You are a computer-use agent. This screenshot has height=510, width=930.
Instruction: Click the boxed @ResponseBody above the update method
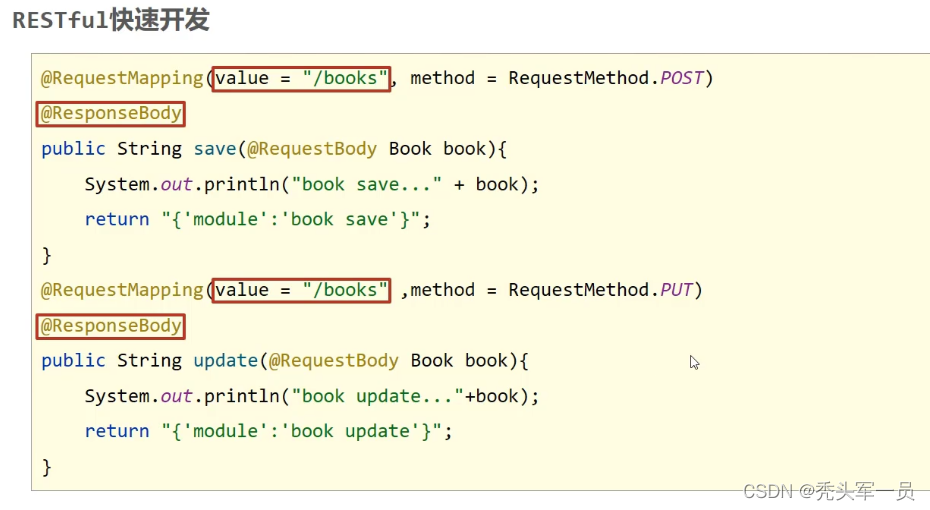110,326
